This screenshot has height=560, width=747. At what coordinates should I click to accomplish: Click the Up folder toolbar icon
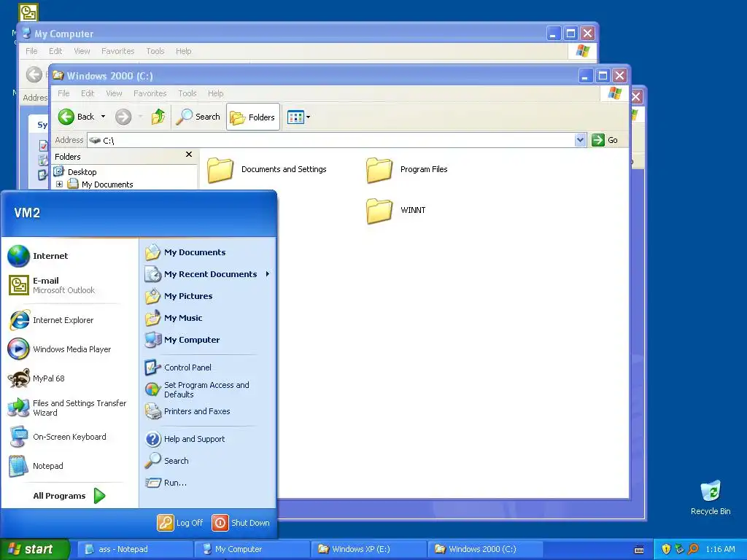coord(158,117)
